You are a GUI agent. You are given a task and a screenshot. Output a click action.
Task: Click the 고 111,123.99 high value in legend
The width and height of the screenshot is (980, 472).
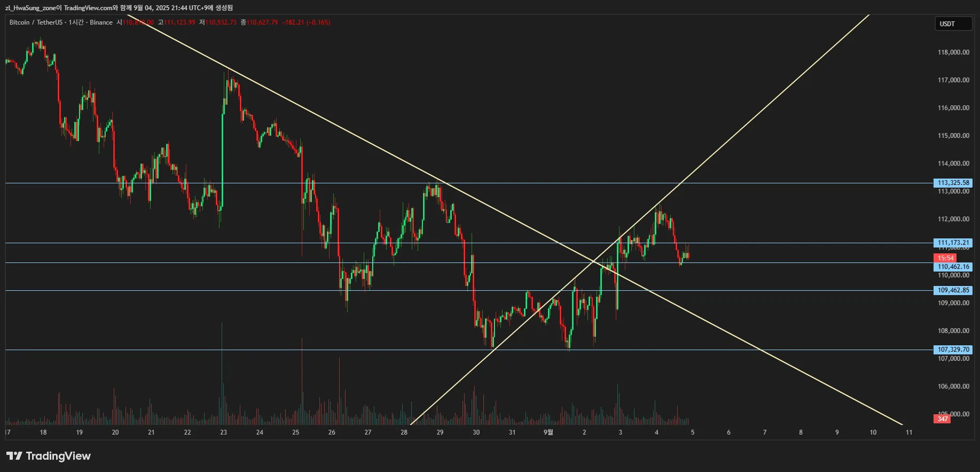(177, 22)
